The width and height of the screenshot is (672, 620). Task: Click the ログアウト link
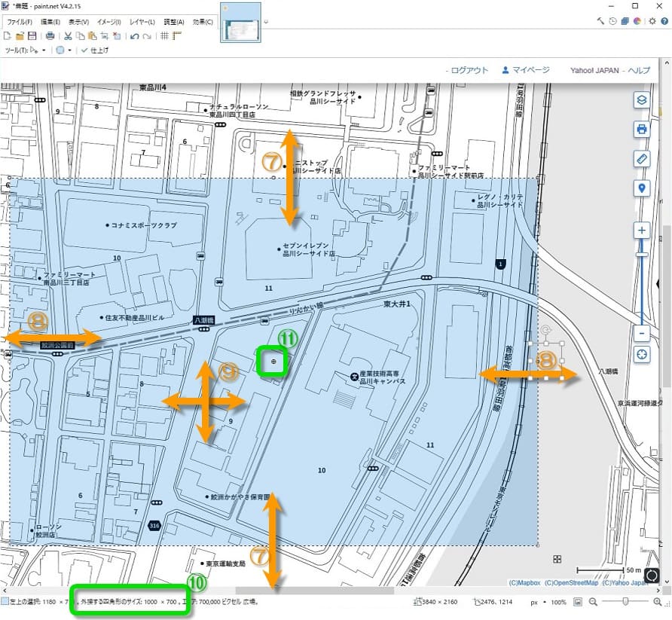[x=468, y=70]
